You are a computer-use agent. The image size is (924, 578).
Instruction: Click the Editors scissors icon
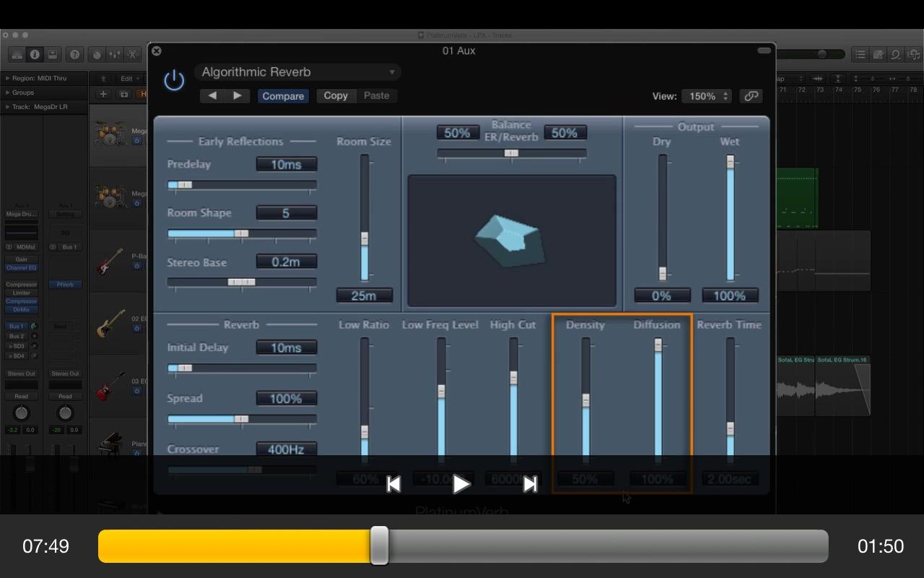point(133,55)
